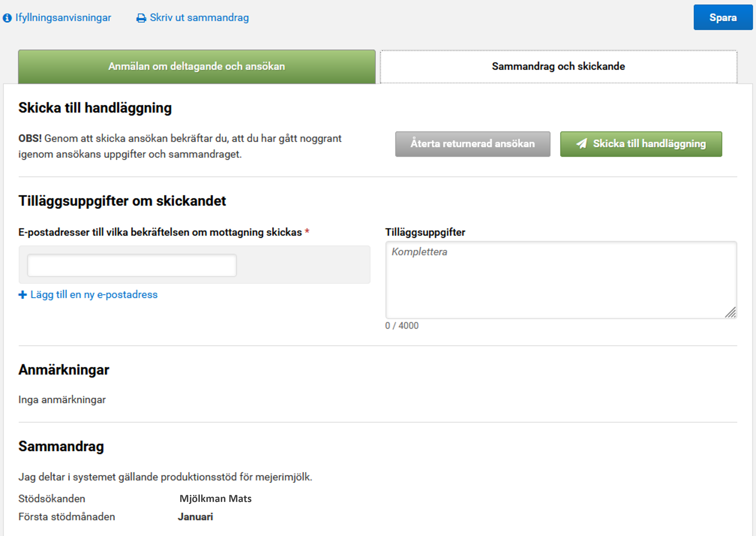Switch to Anmälan om deltagande och ansökan tab
Image resolution: width=756 pixels, height=536 pixels.
(x=197, y=66)
